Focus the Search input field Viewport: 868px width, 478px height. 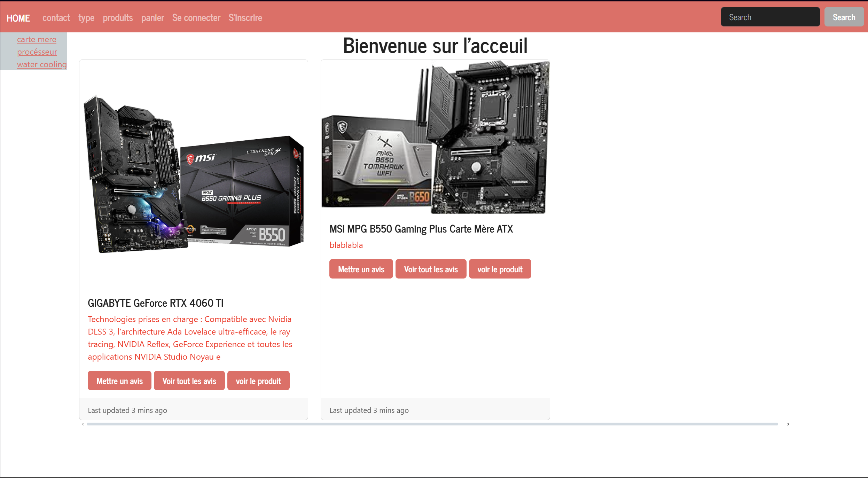coord(770,17)
